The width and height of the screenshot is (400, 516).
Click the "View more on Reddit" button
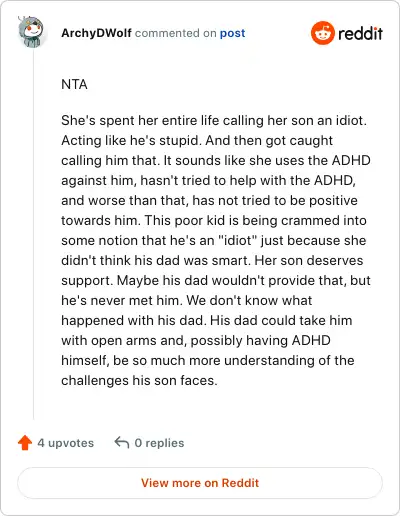[200, 483]
